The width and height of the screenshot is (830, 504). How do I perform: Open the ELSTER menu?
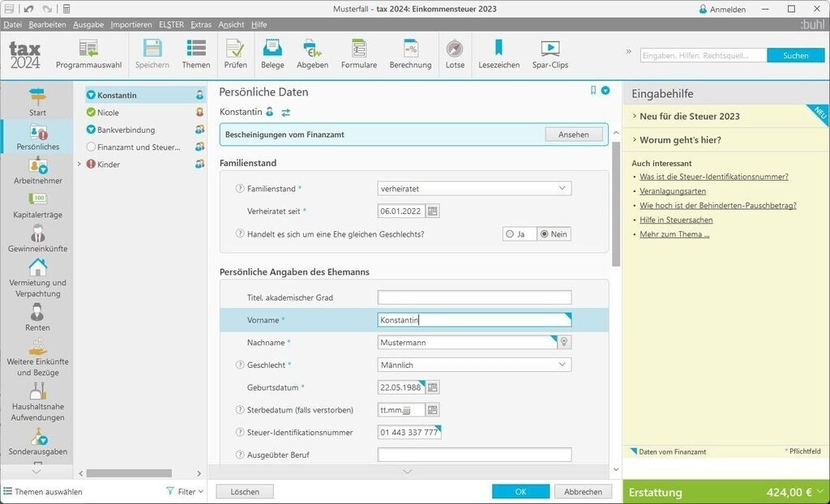click(x=171, y=24)
